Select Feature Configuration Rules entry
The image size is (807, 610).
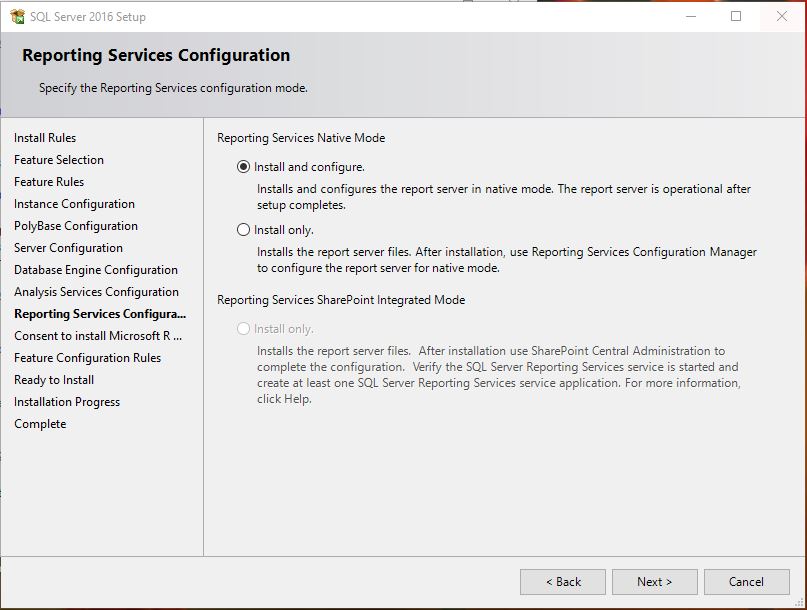point(85,357)
